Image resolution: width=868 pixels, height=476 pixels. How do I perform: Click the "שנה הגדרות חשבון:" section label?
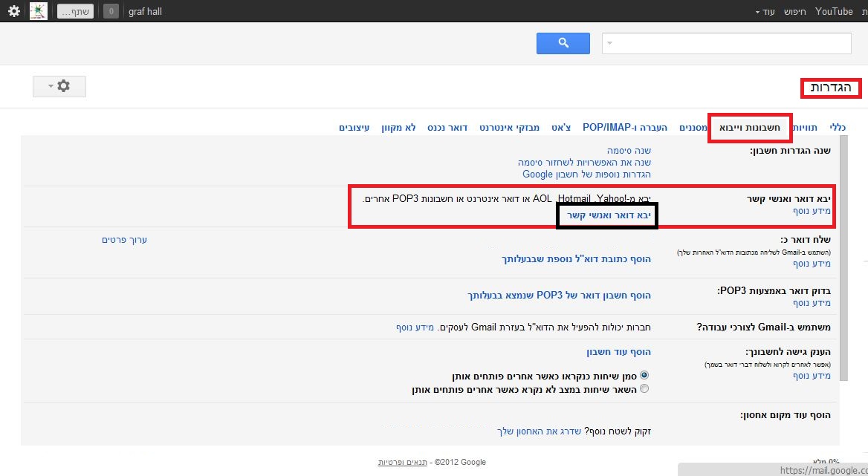791,151
